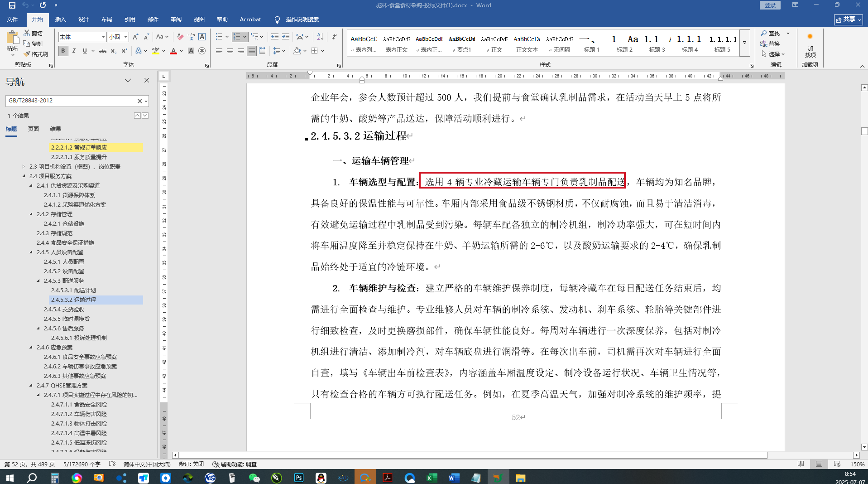The width and height of the screenshot is (868, 484).
Task: Apply the yellow text highlight color
Action: coord(156,51)
